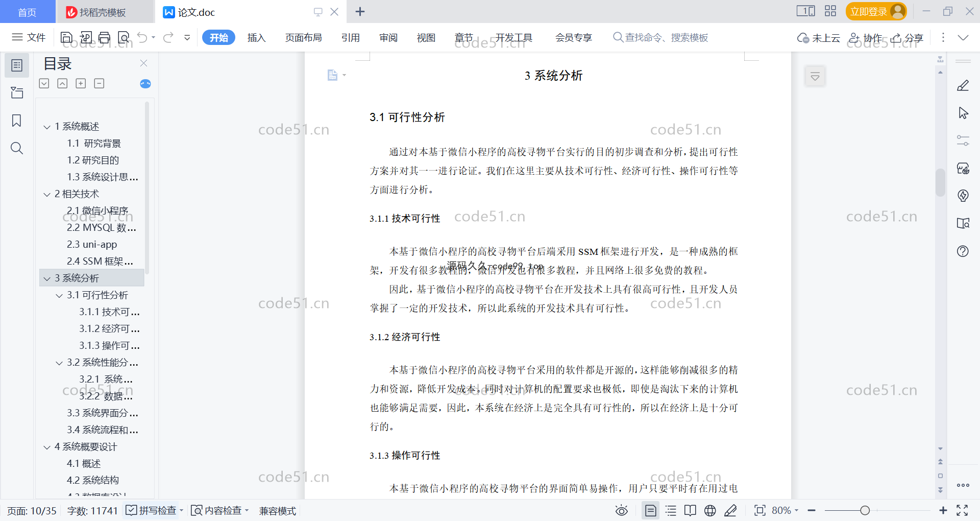Select the 插入 ribbon tab
Image resolution: width=980 pixels, height=521 pixels.
tap(256, 37)
